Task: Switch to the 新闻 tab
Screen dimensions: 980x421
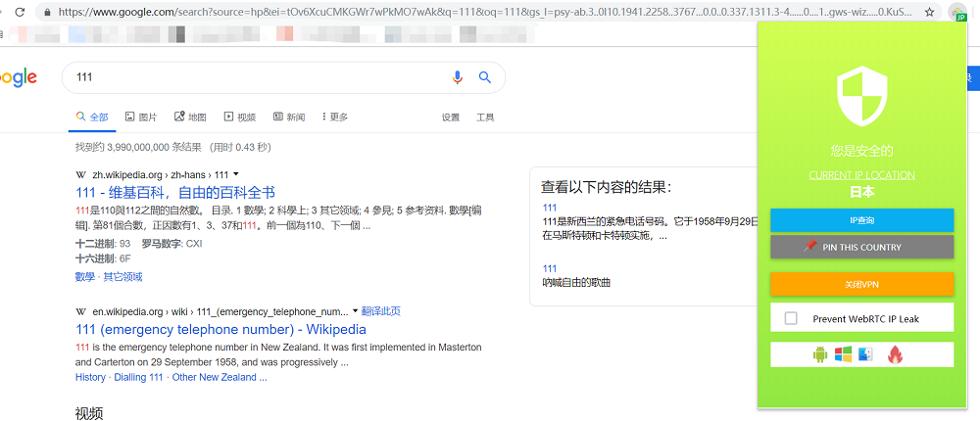Action: [289, 117]
